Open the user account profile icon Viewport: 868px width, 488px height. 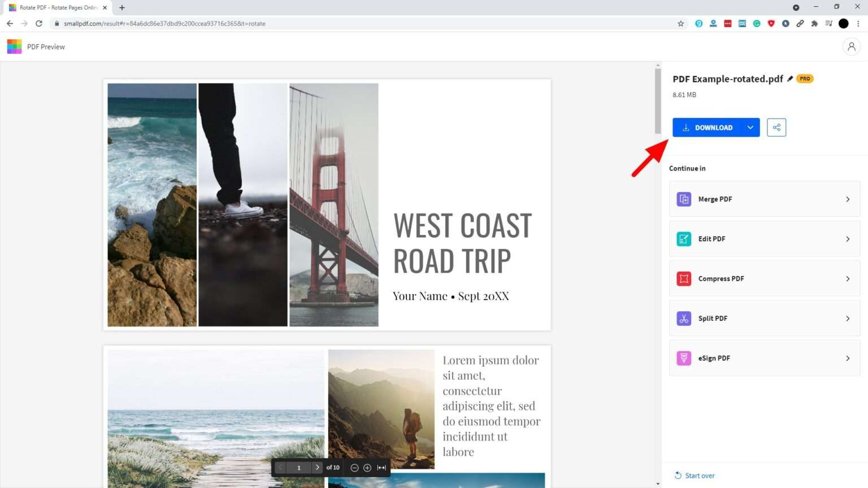click(851, 47)
